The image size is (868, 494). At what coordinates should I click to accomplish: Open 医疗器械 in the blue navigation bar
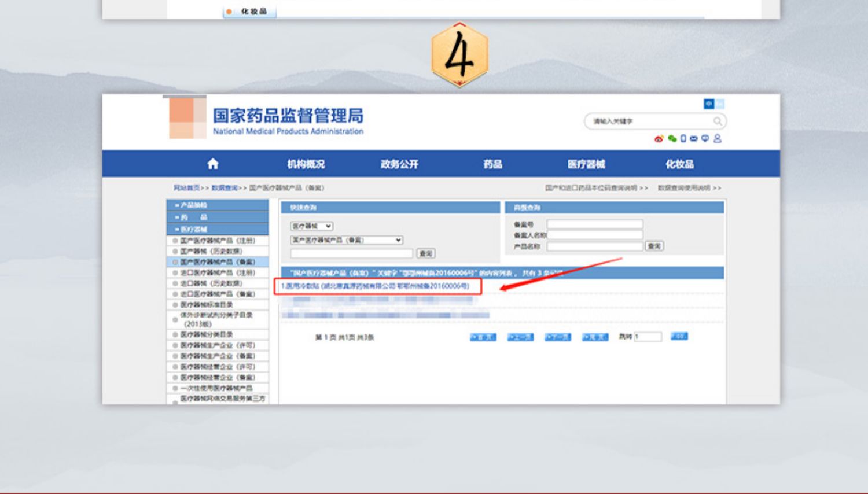pos(586,164)
